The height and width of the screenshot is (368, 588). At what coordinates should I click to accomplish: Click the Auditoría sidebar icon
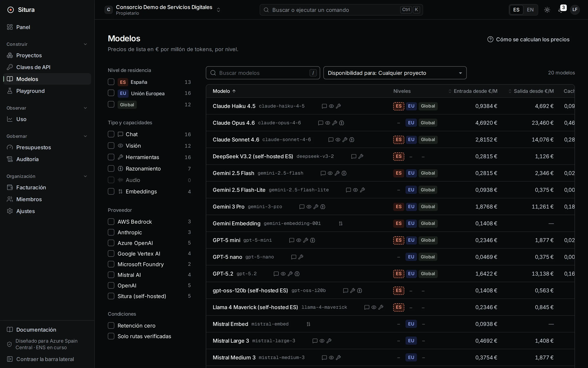[x=10, y=159]
